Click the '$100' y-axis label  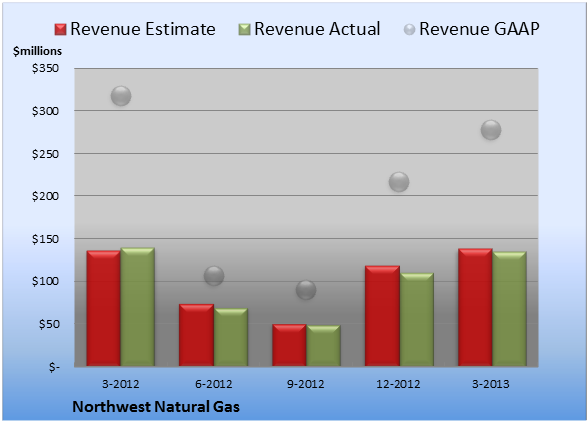(x=45, y=281)
